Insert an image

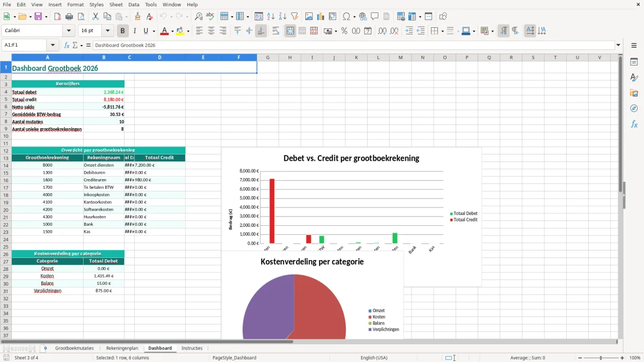309,17
